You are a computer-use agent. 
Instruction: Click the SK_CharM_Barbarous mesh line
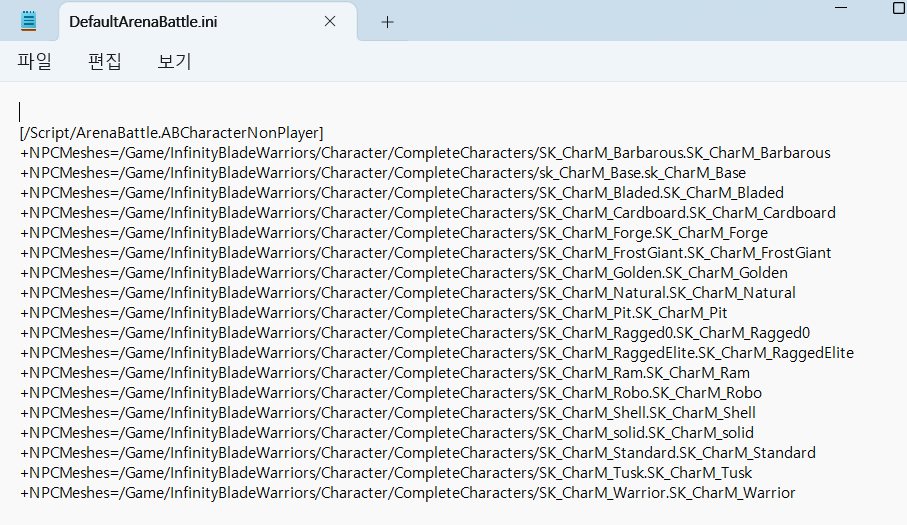[x=425, y=153]
